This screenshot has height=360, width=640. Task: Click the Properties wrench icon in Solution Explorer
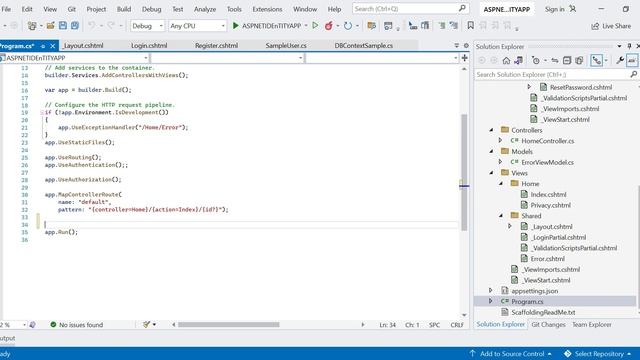pos(620,61)
